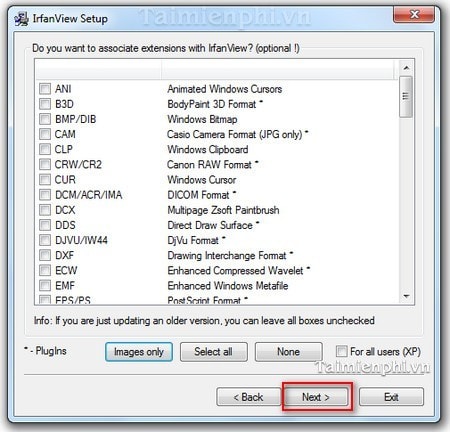Image resolution: width=450 pixels, height=432 pixels.
Task: Tick the EMF checkbox
Action: point(45,286)
